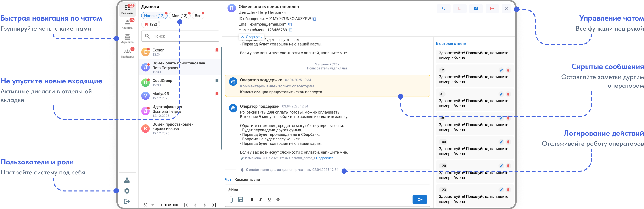Edit quick reply number 12
The height and width of the screenshot is (209, 644).
[x=501, y=70]
